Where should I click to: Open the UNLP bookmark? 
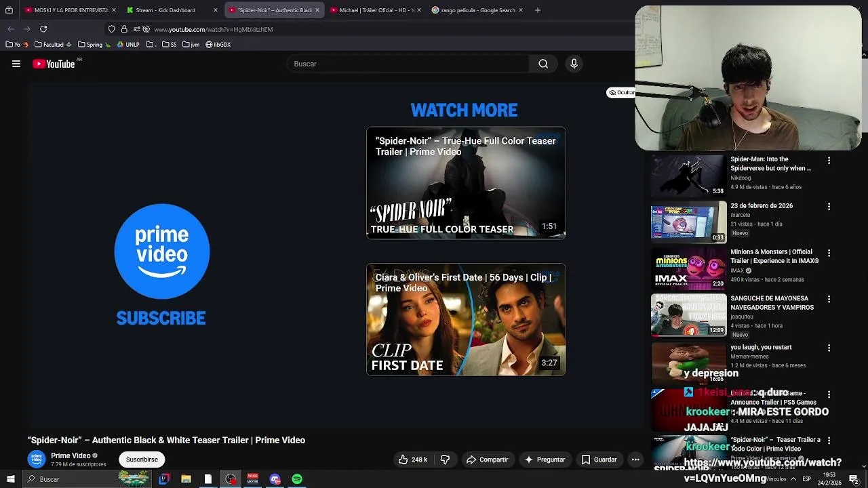[128, 45]
